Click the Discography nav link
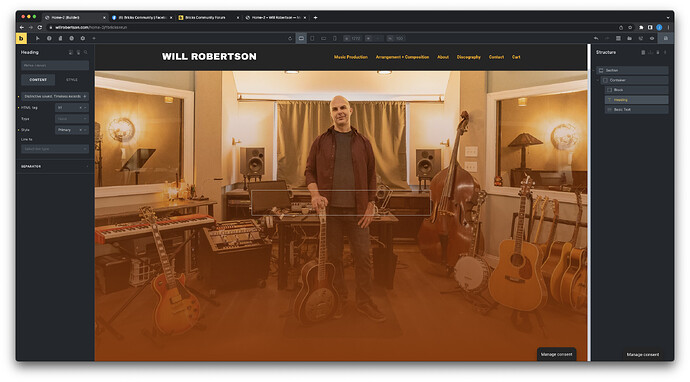Screen dimensions: 690x382 click(469, 57)
